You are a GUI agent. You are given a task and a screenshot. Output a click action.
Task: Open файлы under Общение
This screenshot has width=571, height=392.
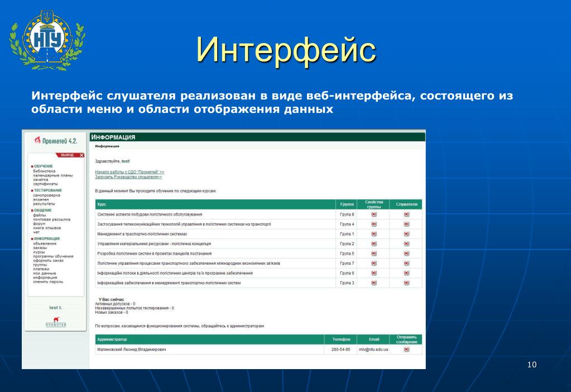(39, 216)
